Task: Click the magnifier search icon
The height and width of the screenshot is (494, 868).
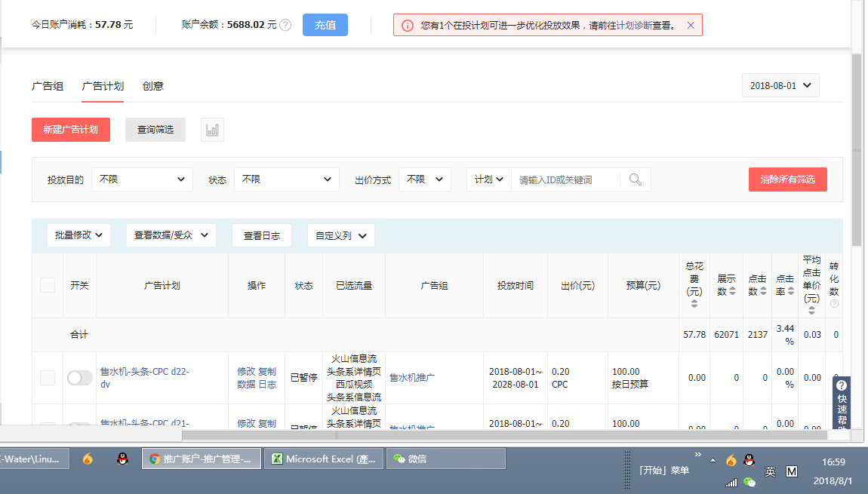Action: (636, 179)
